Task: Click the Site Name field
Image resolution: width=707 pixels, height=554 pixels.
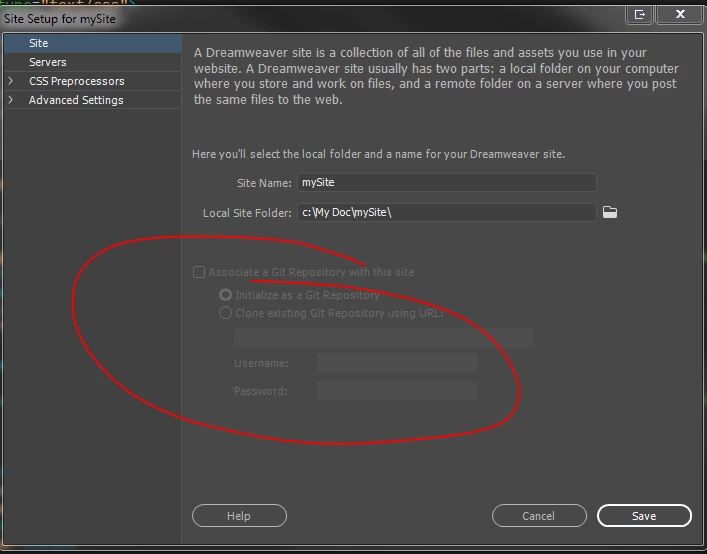Action: pyautogui.click(x=446, y=183)
